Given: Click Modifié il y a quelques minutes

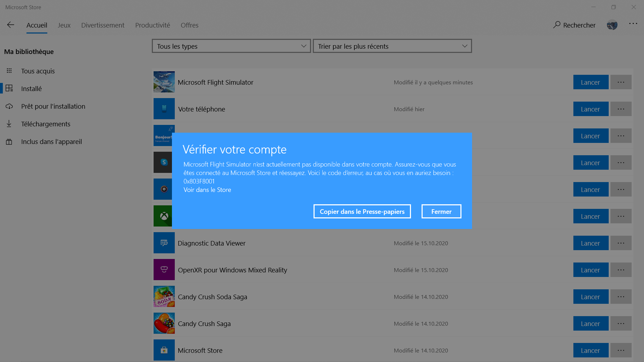Looking at the screenshot, I should tap(433, 82).
